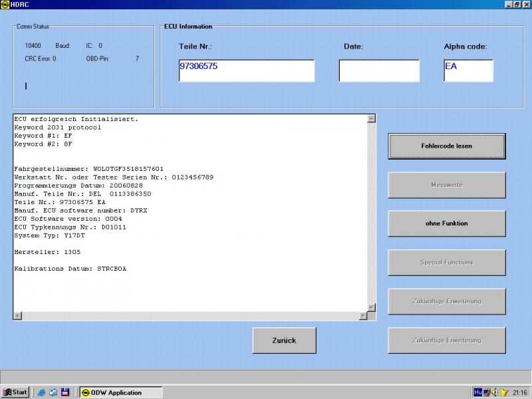Open the volume speaker tray icon
This screenshot has width=532, height=399.
(x=495, y=392)
